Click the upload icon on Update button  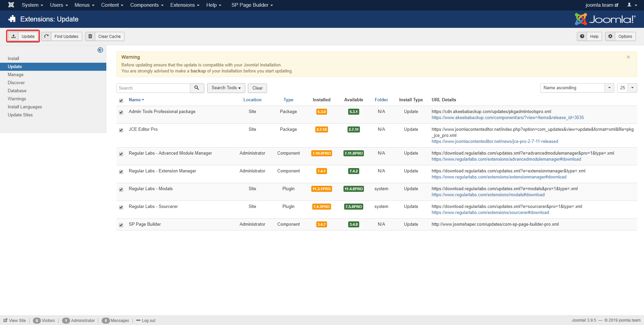pos(13,36)
